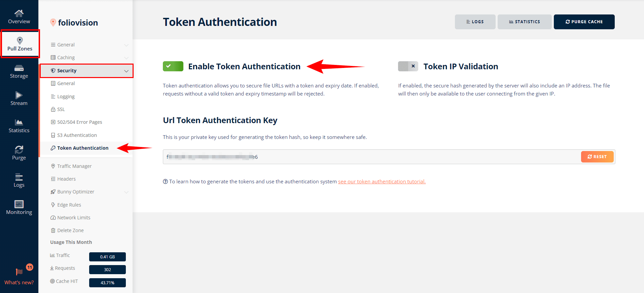Viewport: 644px width, 293px height.
Task: Open the Purge refresh icon
Action: coord(19,149)
